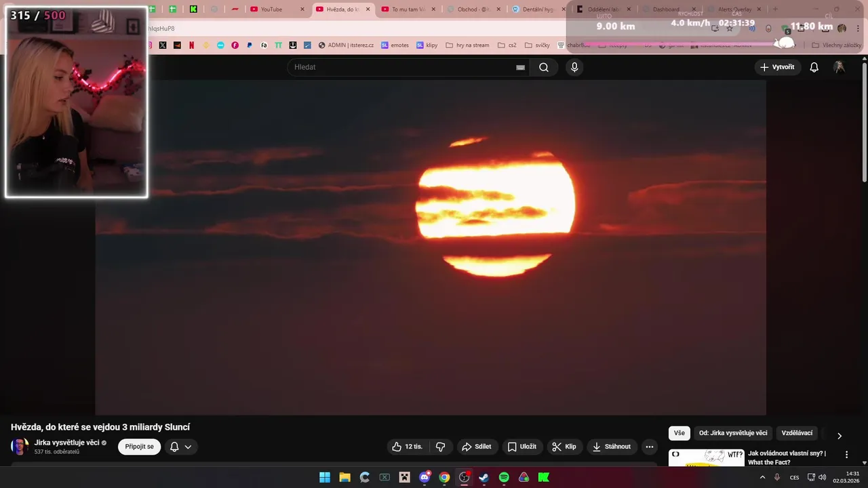Open the pink F bookmark icon
The height and width of the screenshot is (488, 868).
235,45
